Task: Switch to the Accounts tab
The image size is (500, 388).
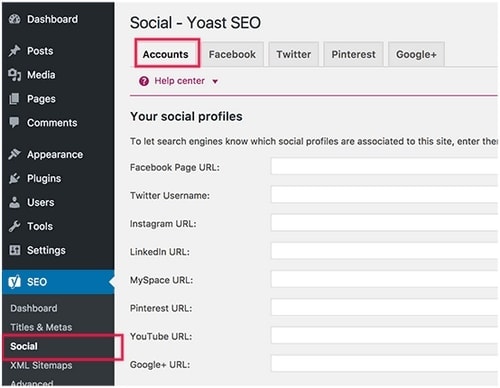Action: 166,54
